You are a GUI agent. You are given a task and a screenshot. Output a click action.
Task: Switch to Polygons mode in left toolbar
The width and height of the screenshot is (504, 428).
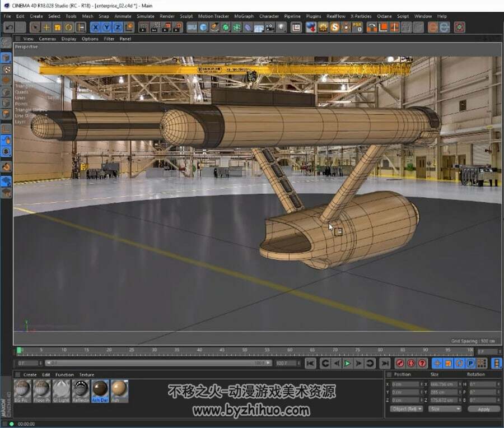pyautogui.click(x=6, y=114)
